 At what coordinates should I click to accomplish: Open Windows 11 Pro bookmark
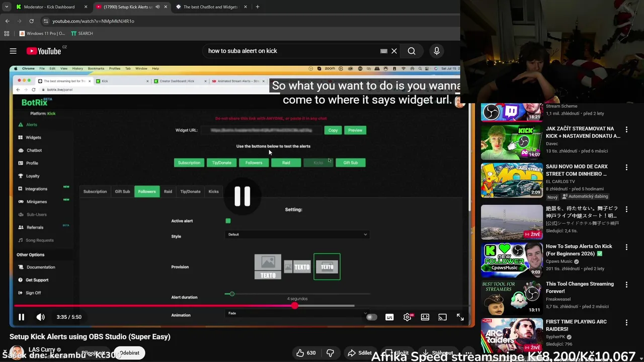coord(42,33)
